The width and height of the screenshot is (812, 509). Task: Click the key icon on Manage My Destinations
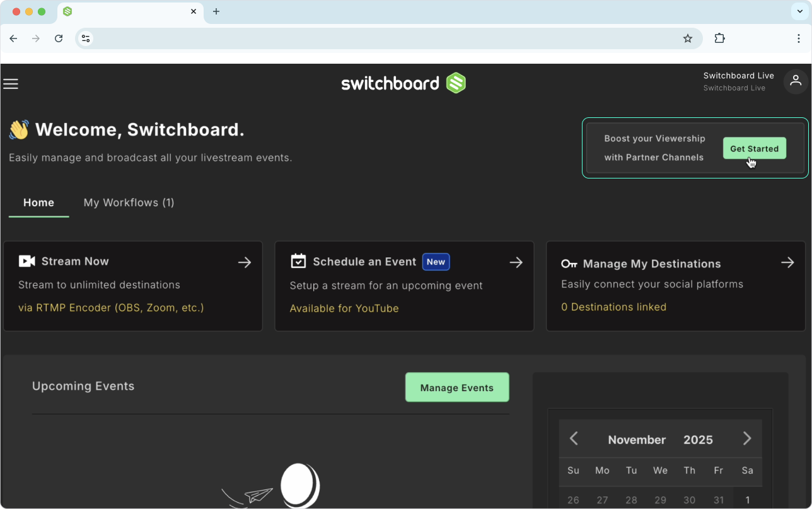(x=569, y=264)
